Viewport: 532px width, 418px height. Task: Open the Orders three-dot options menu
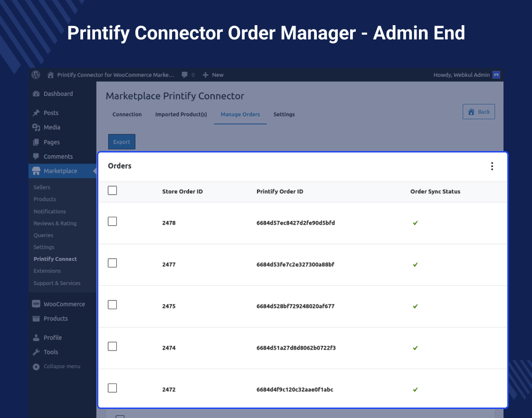coord(492,166)
